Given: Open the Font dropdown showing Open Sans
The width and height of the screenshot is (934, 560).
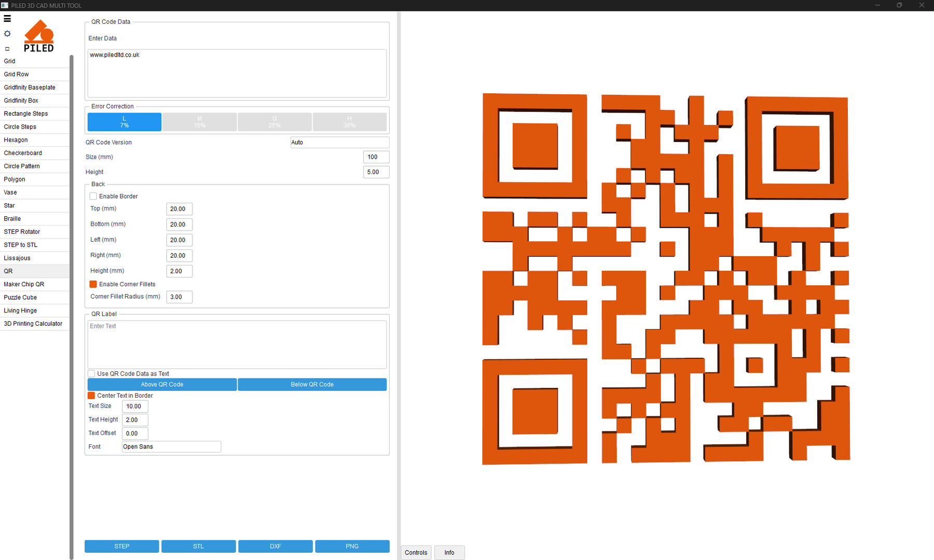Looking at the screenshot, I should (171, 447).
